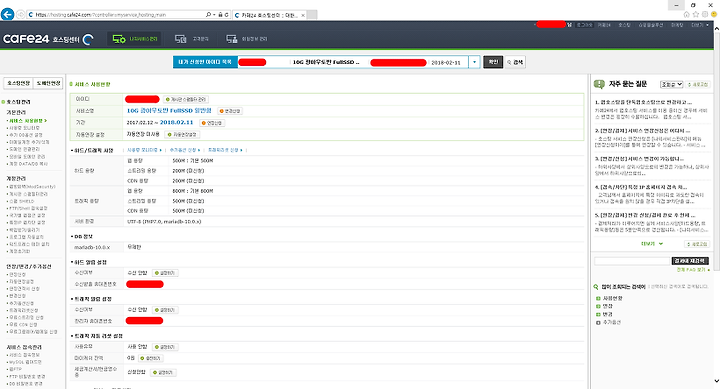Click 새로고침 button next to FAQ sort dropdown
The height and width of the screenshot is (389, 720).
(x=698, y=85)
